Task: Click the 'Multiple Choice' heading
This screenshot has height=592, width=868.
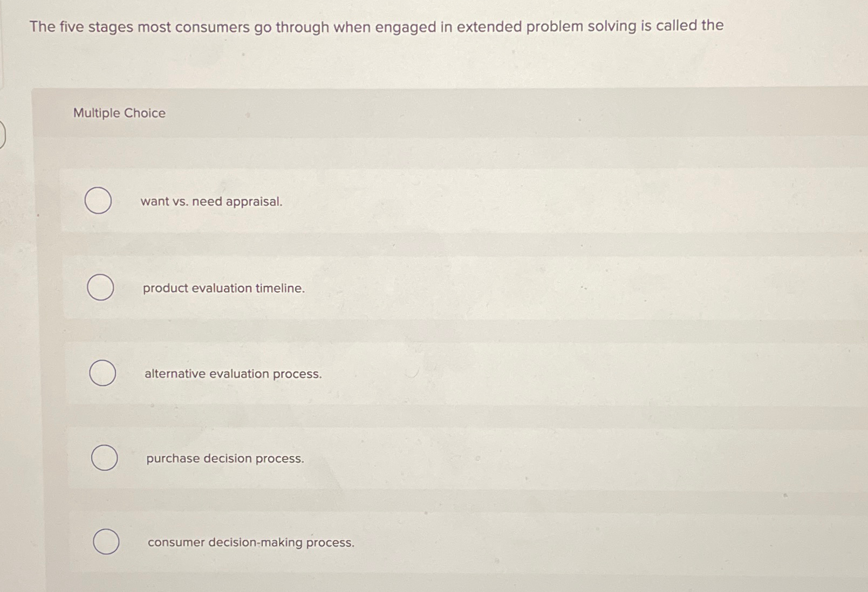Action: [119, 113]
